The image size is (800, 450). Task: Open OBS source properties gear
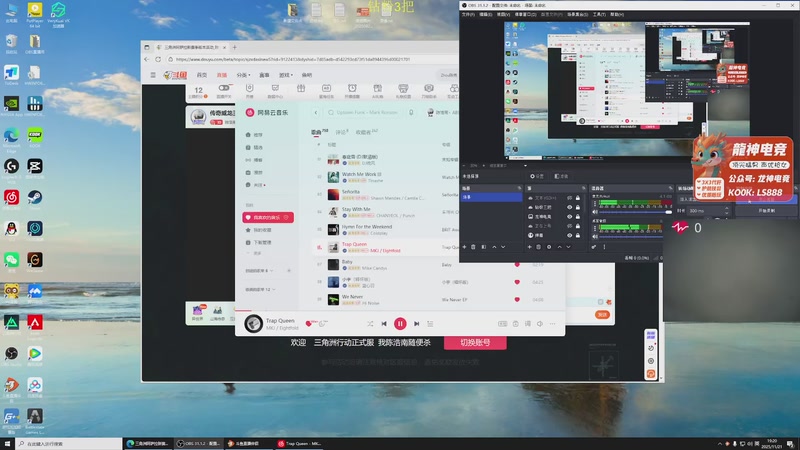pyautogui.click(x=549, y=247)
